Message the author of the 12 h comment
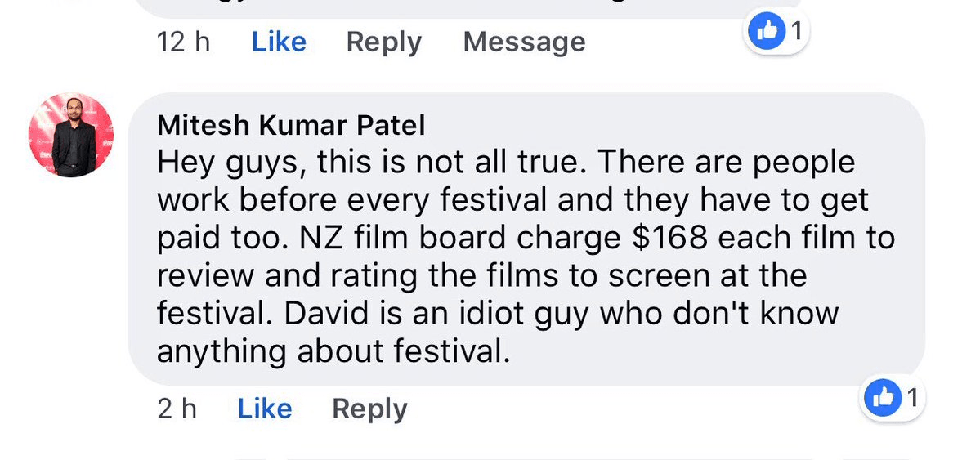Image resolution: width=980 pixels, height=460 pixels. pyautogui.click(x=524, y=42)
